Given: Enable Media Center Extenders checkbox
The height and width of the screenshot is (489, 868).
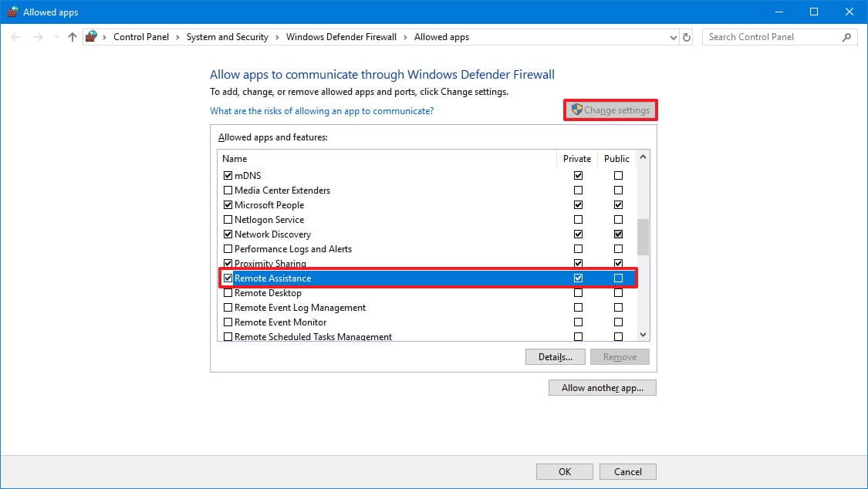Looking at the screenshot, I should pos(228,191).
